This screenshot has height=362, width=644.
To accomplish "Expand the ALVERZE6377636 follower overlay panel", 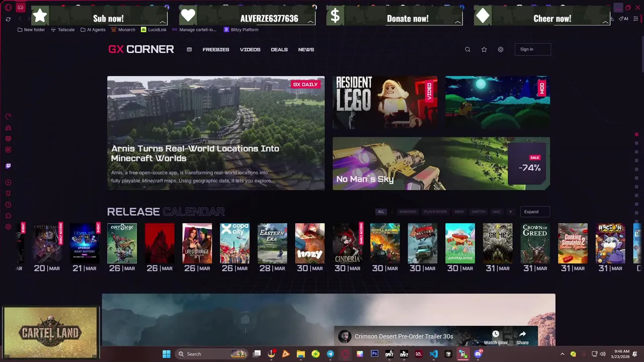I will point(311,22).
